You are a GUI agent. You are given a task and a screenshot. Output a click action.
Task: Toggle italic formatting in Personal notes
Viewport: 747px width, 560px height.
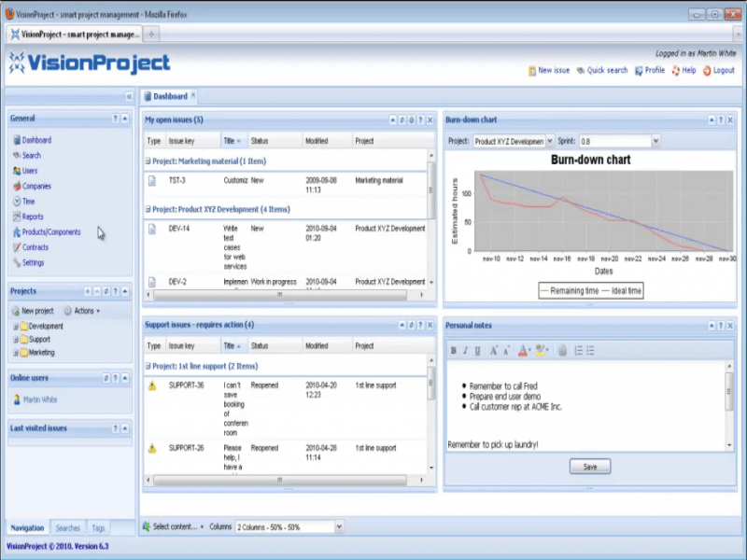465,351
